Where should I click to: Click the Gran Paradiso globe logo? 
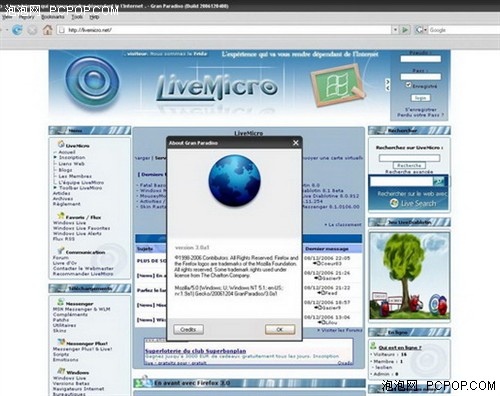pos(234,180)
